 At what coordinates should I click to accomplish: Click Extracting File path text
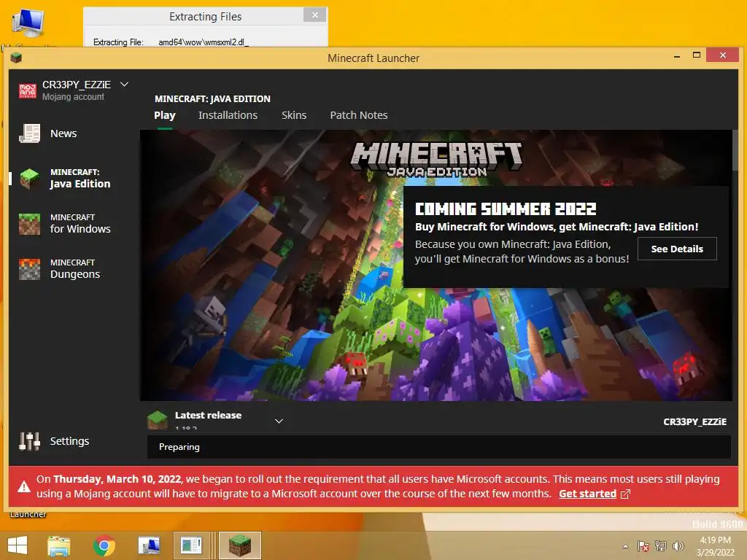(203, 42)
